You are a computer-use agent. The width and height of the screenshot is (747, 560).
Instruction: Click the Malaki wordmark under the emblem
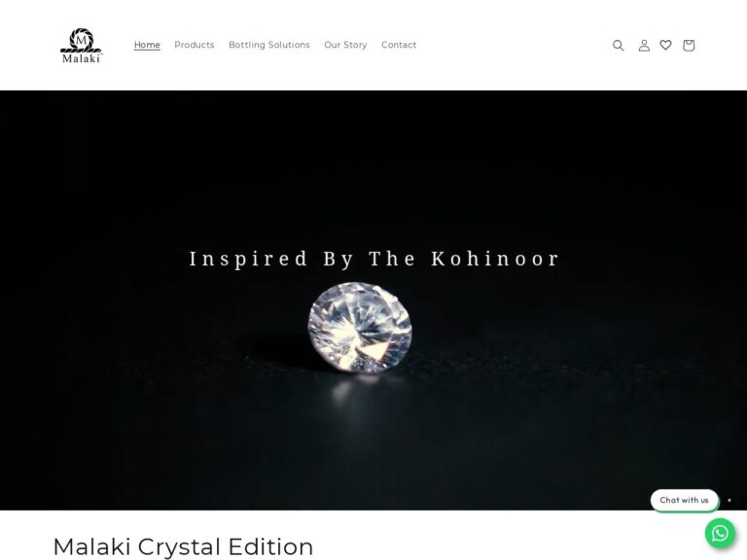tap(82, 58)
